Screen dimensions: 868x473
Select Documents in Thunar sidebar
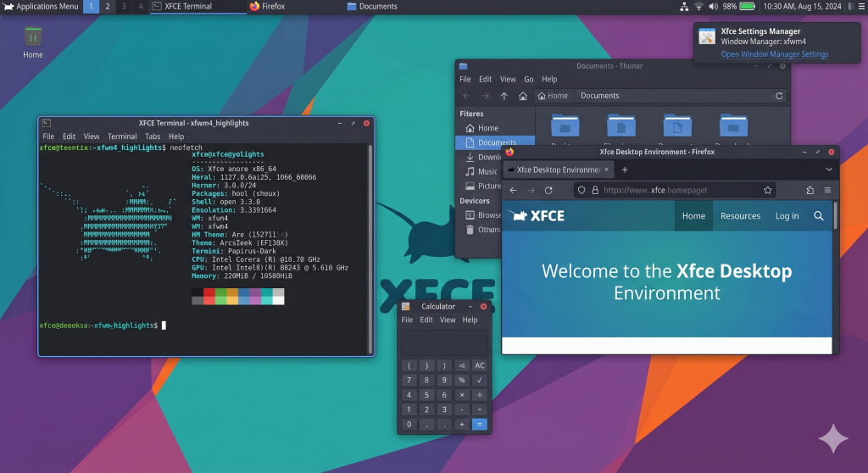point(495,142)
